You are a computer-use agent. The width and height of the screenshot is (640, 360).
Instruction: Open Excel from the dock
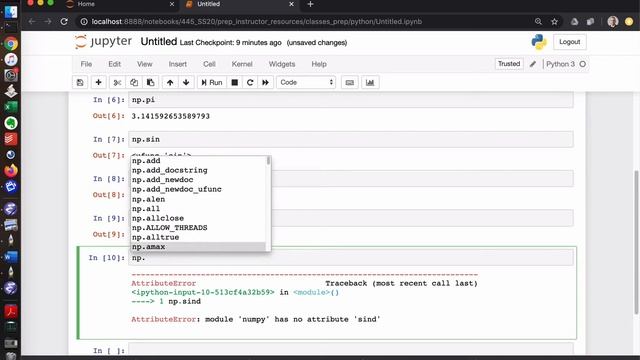click(11, 107)
